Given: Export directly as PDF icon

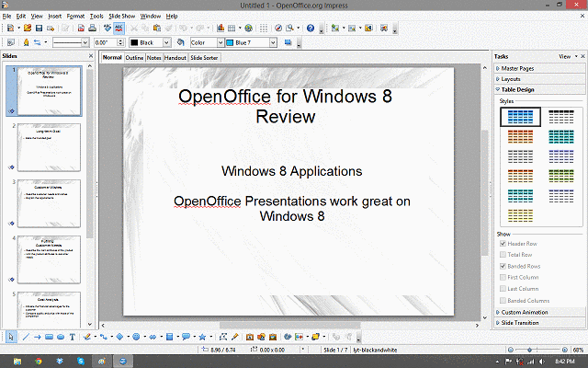Looking at the screenshot, I should (x=81, y=29).
